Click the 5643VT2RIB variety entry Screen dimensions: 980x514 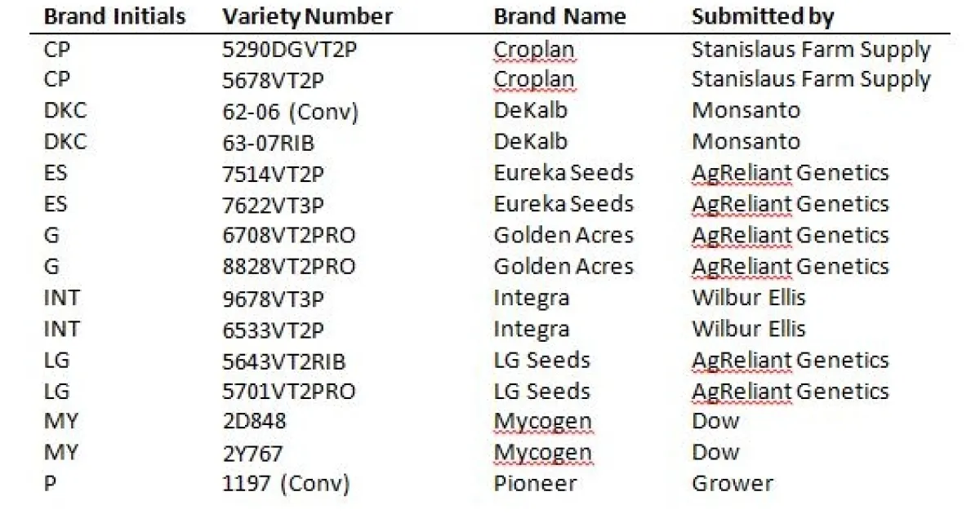pos(283,360)
